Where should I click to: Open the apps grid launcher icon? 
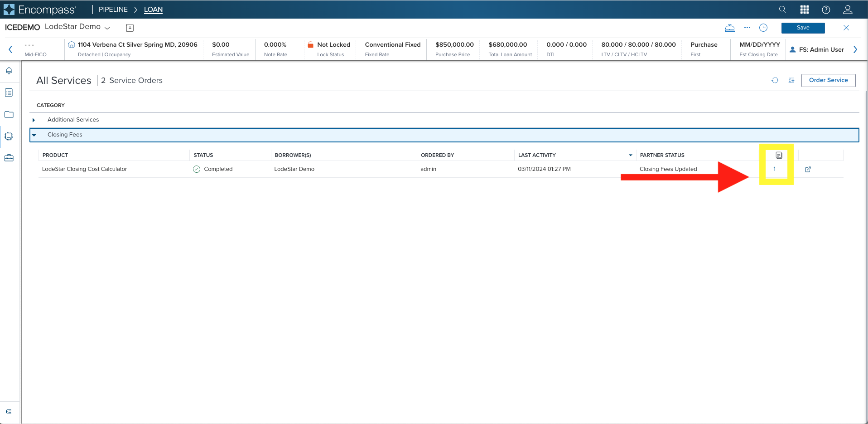805,10
